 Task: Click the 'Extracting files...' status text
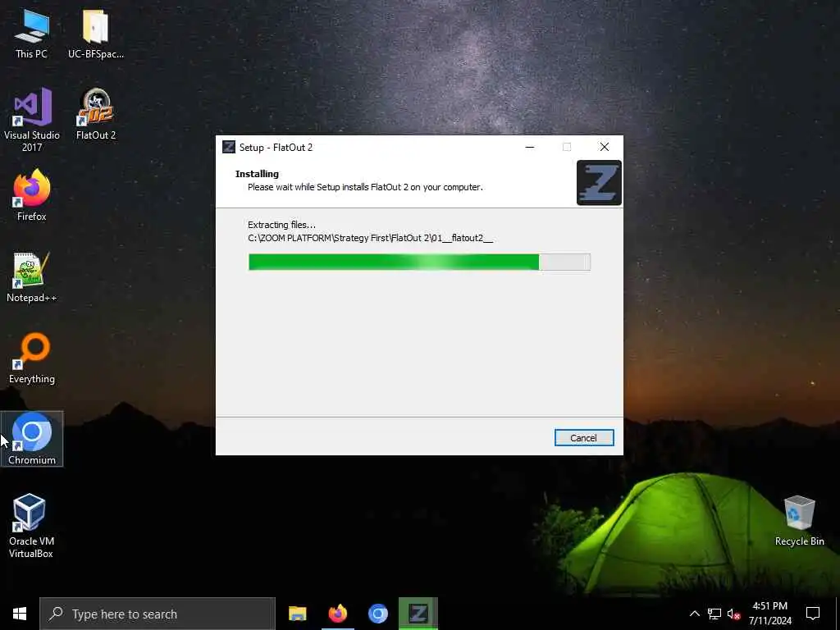[x=282, y=225]
